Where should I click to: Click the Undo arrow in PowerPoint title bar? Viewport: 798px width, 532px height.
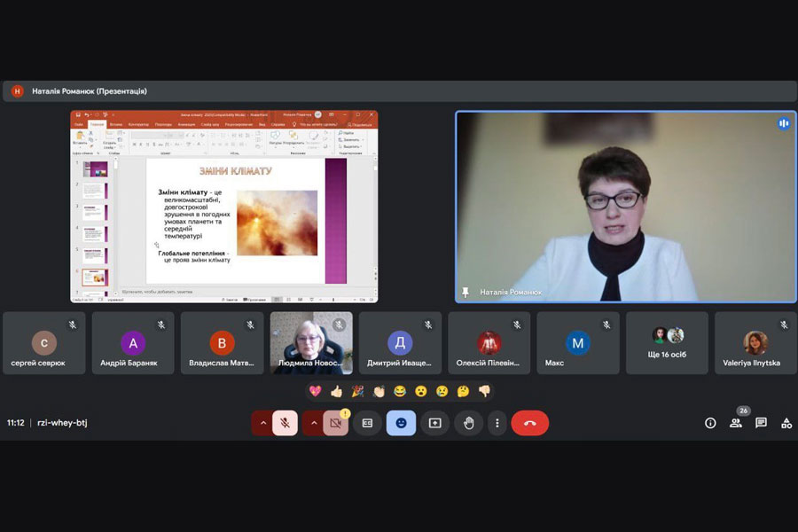(87, 115)
